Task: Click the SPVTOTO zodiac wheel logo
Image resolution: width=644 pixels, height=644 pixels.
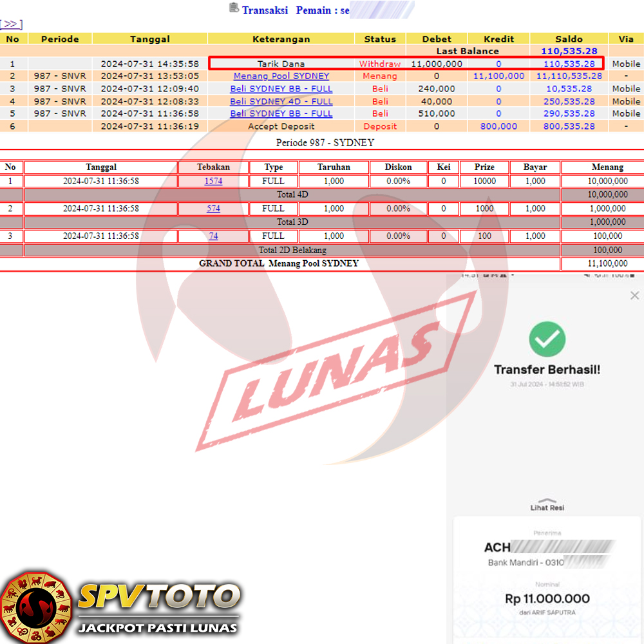Action: tap(35, 606)
